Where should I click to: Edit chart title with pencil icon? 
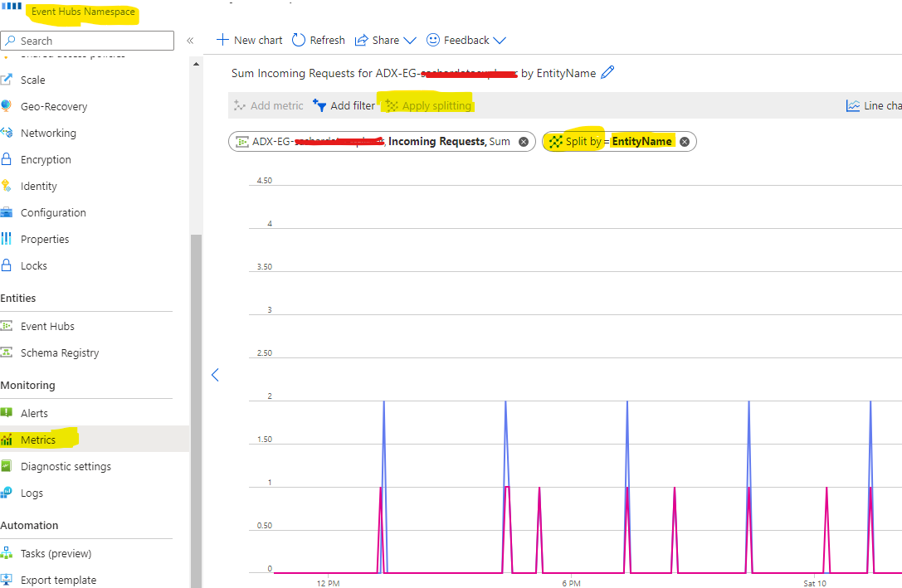coord(607,72)
